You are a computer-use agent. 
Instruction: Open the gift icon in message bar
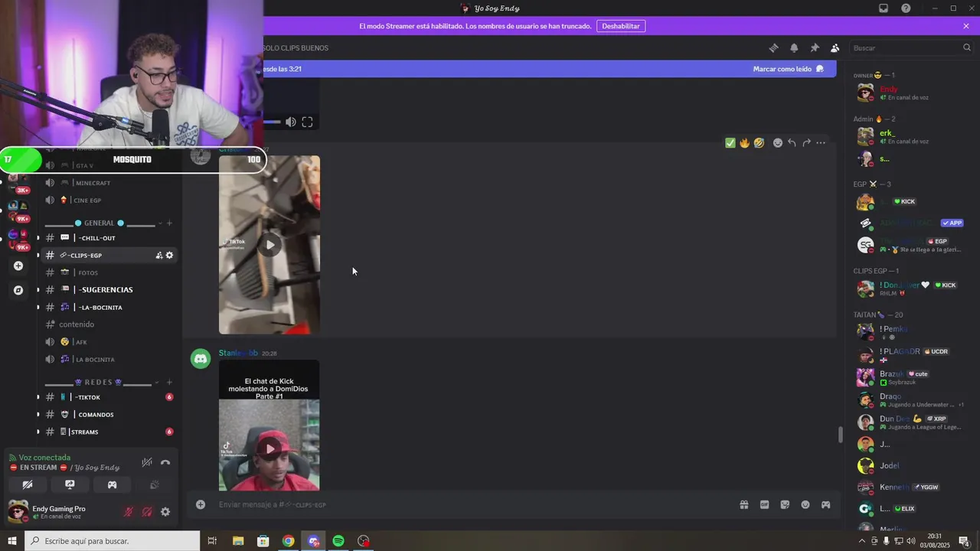[743, 504]
